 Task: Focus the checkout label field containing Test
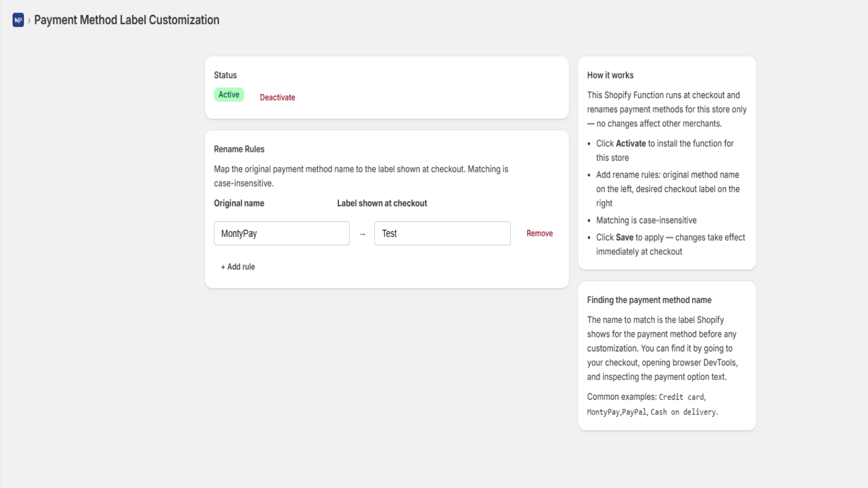tap(442, 233)
